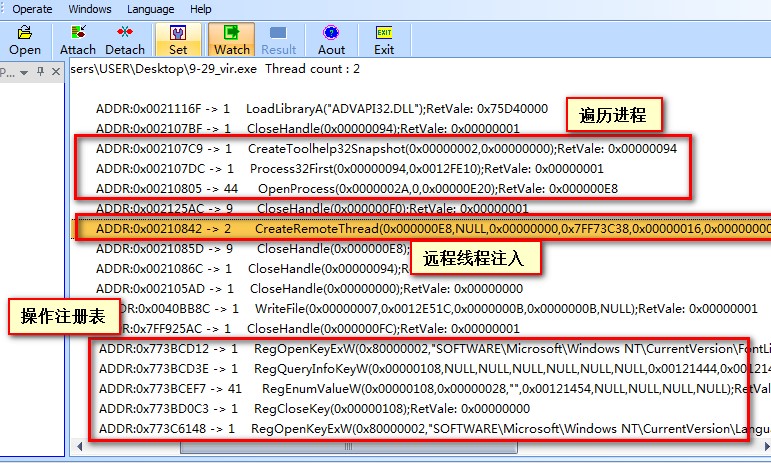The height and width of the screenshot is (463, 771).
Task: Select the CloseHandle row at ADDR:0x002107BF
Action: coord(308,129)
